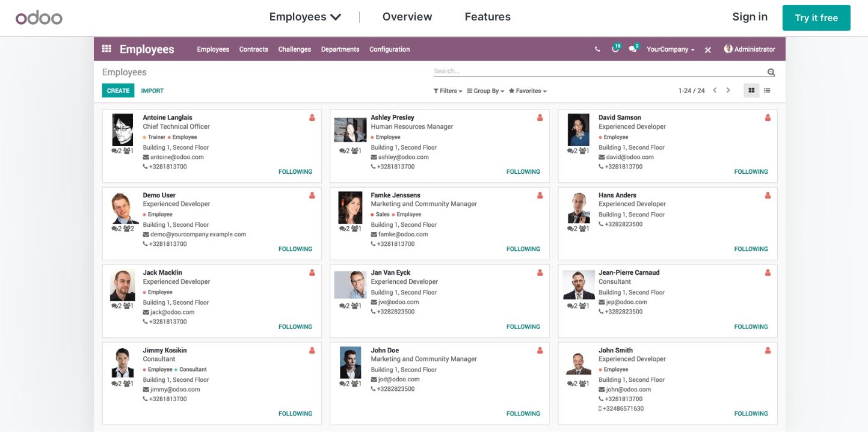868x445 pixels.
Task: Click the search magnifier icon
Action: [x=771, y=72]
